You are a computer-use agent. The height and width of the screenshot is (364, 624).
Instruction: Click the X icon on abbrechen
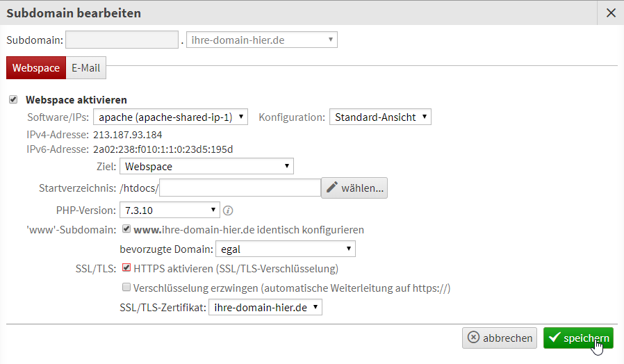tap(474, 338)
